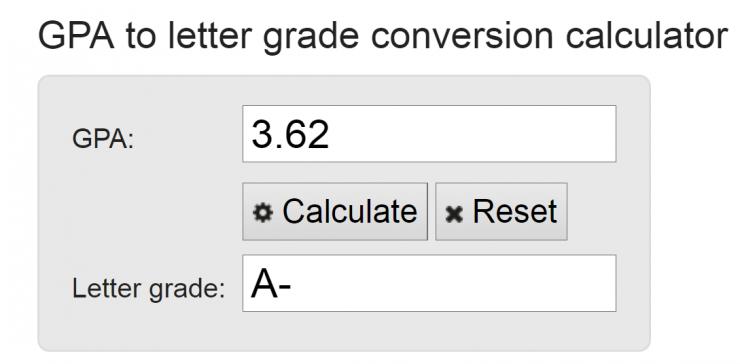Focus the GPA input field

tap(429, 134)
